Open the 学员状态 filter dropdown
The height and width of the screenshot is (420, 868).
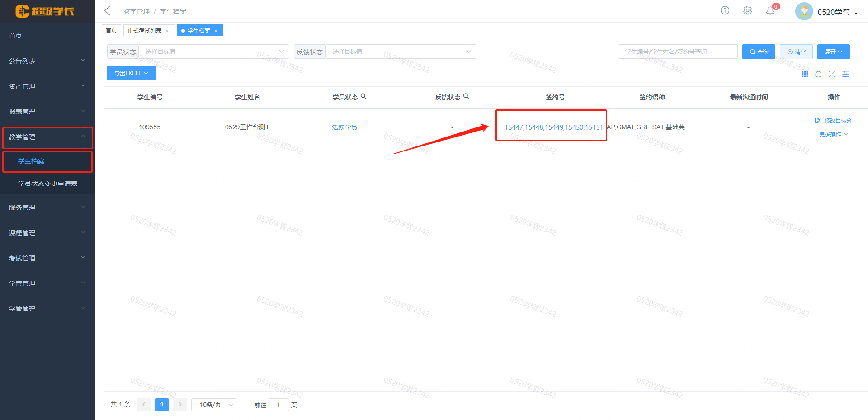(x=213, y=52)
